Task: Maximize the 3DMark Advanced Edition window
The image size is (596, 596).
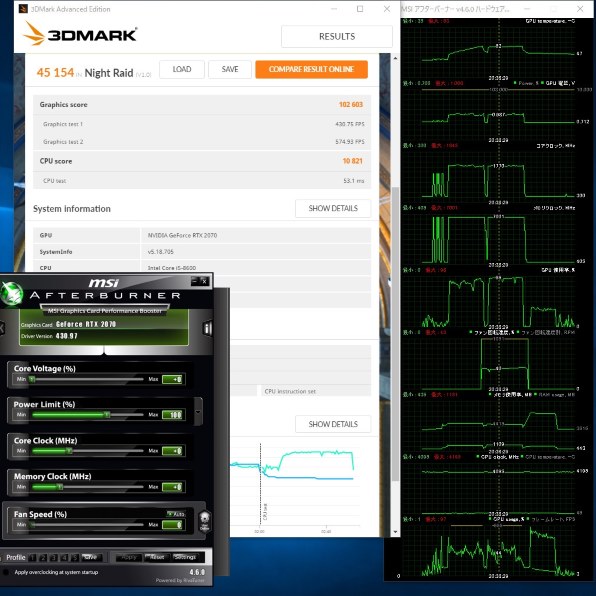Action: [360, 9]
